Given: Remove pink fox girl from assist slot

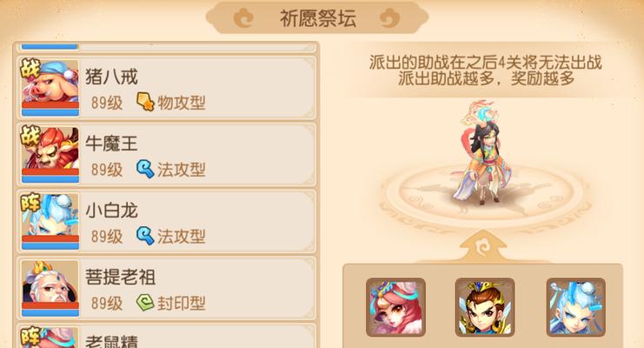Looking at the screenshot, I should point(395,307).
